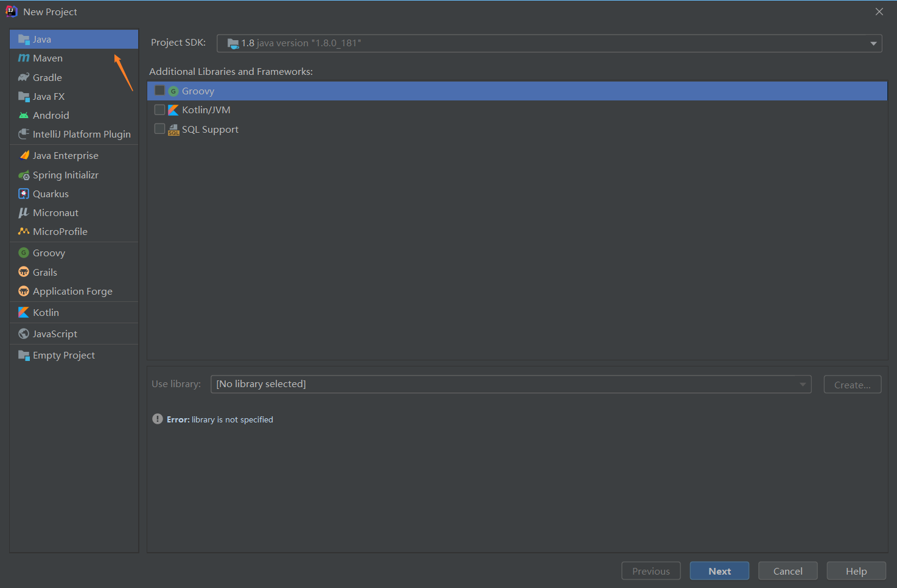Enable the Groovy framework checkbox

point(160,91)
